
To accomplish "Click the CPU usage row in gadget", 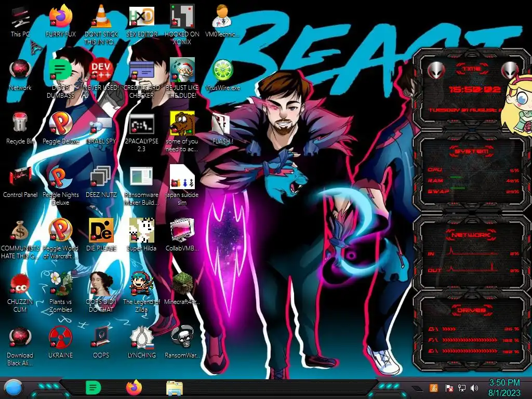I will 473,170.
